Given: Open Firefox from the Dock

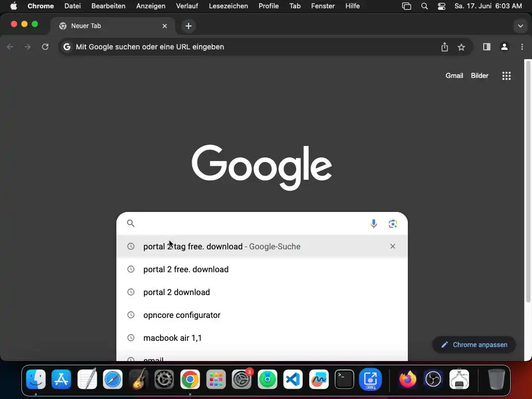Looking at the screenshot, I should [407, 379].
